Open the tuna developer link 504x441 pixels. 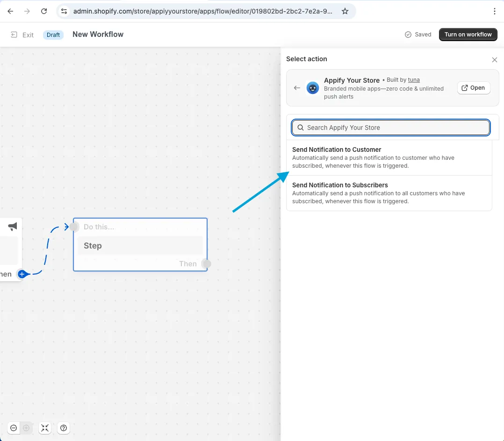pyautogui.click(x=414, y=80)
